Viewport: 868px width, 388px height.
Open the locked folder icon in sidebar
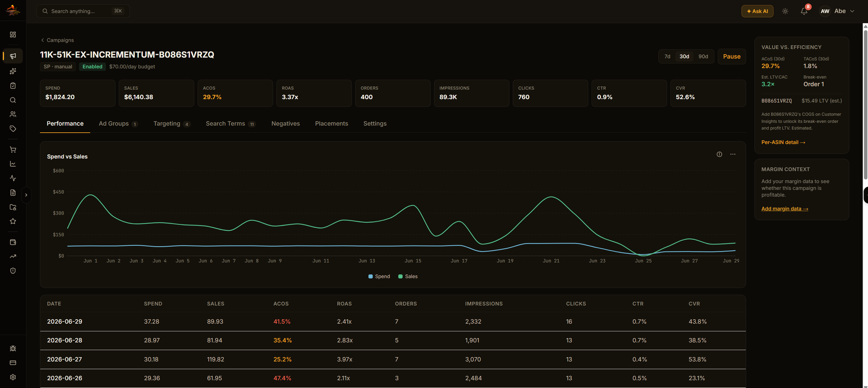pos(13,207)
